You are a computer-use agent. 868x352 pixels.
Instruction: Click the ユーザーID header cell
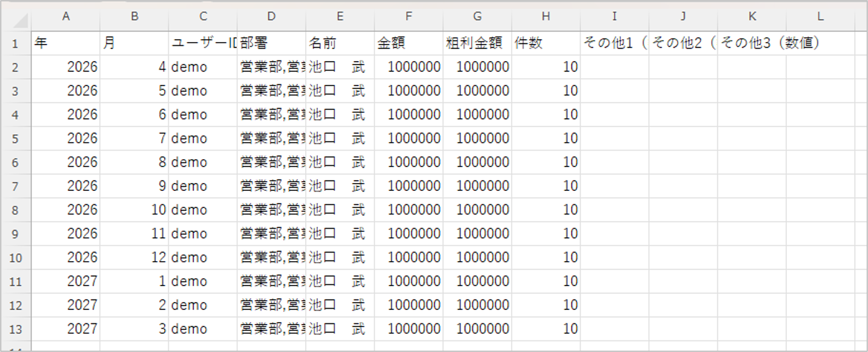203,43
